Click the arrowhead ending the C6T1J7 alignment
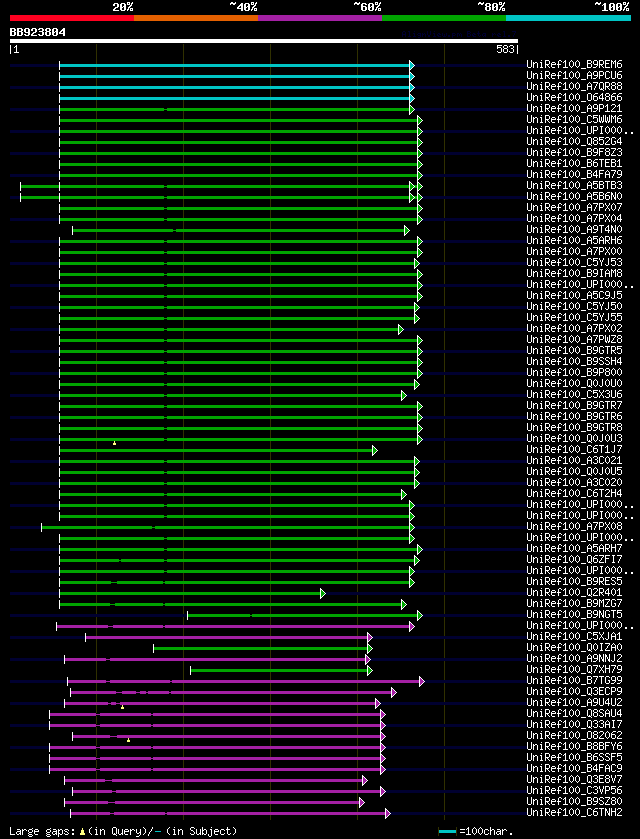 (375, 451)
